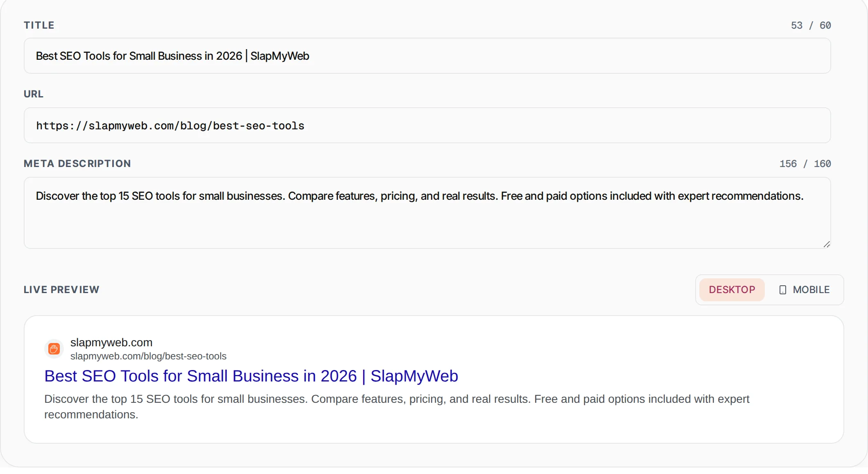Click the Title input field
Screen dimensions: 868x474
click(x=427, y=56)
